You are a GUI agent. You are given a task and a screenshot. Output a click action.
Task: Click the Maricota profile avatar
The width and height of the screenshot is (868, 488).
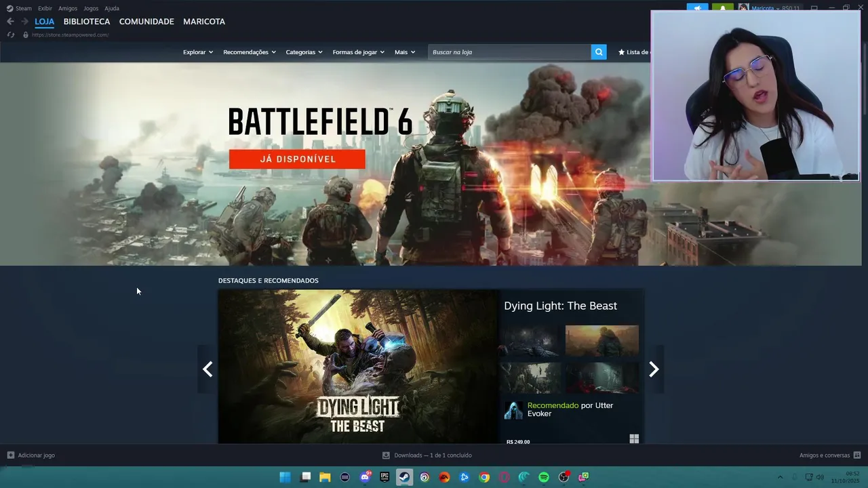click(744, 8)
